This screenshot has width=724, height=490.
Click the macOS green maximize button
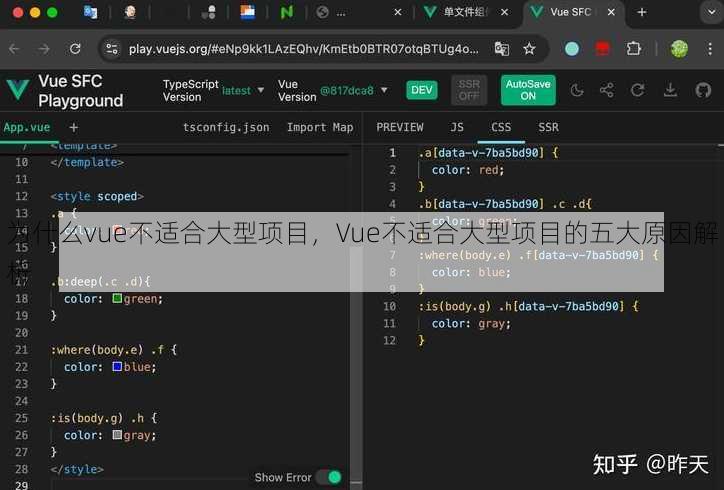(52, 12)
